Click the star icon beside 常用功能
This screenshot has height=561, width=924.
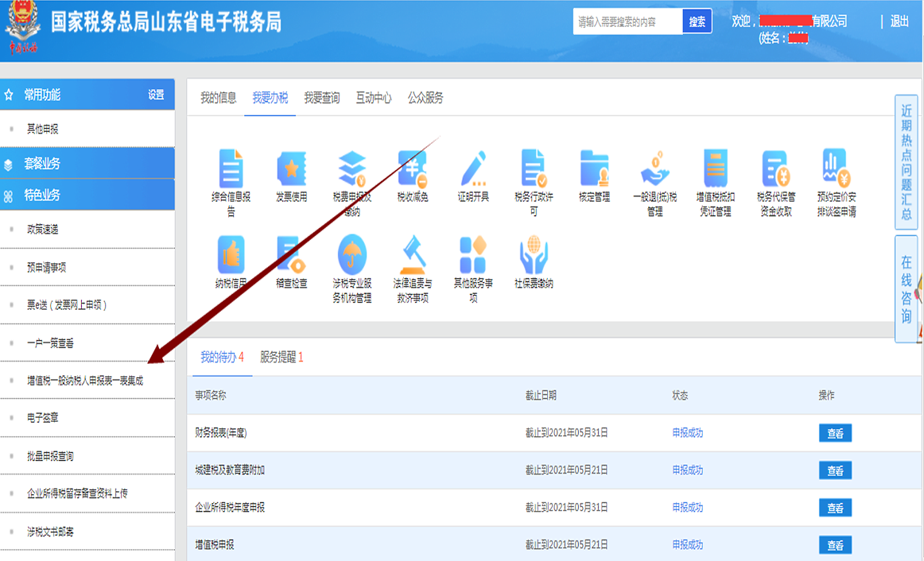click(x=9, y=95)
